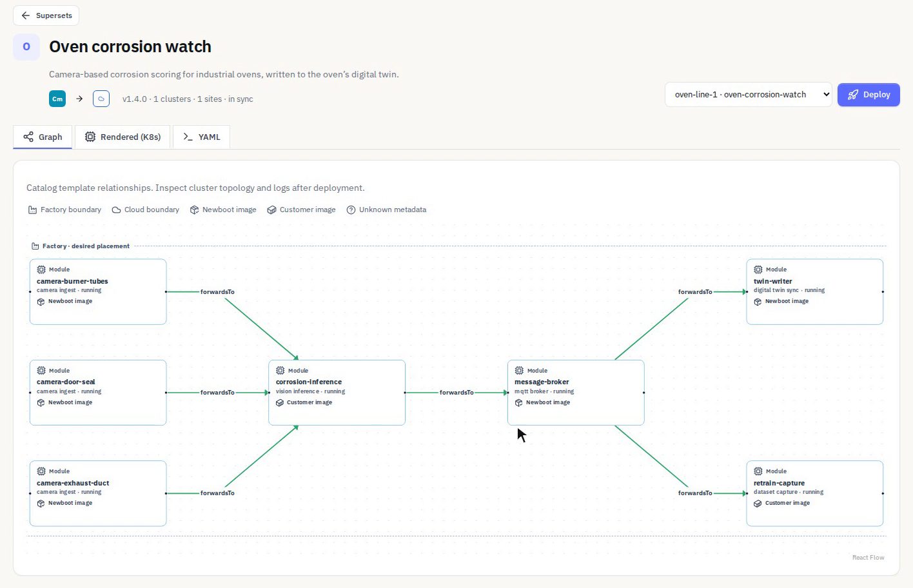Click 'vision inference · running' status text
The width and height of the screenshot is (913, 588).
(310, 391)
